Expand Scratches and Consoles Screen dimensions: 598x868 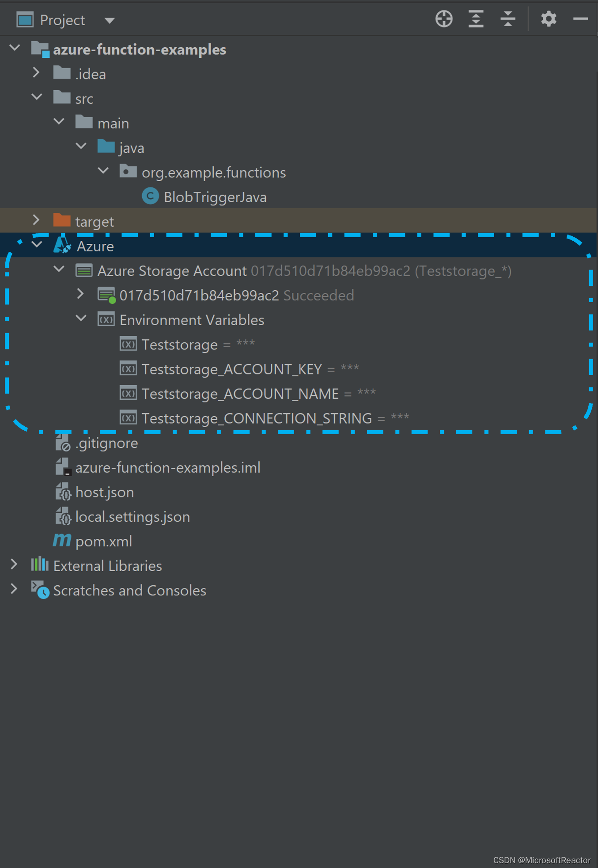[14, 589]
